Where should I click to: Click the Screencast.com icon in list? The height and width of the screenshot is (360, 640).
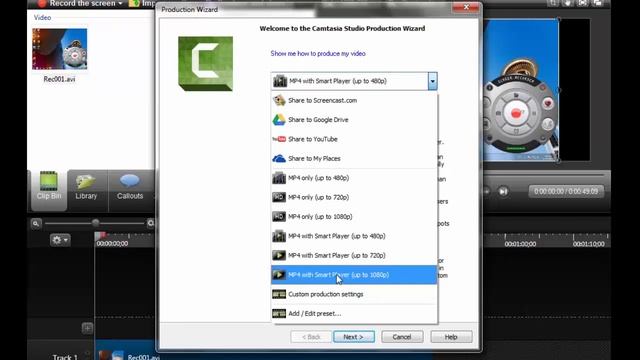pos(279,100)
